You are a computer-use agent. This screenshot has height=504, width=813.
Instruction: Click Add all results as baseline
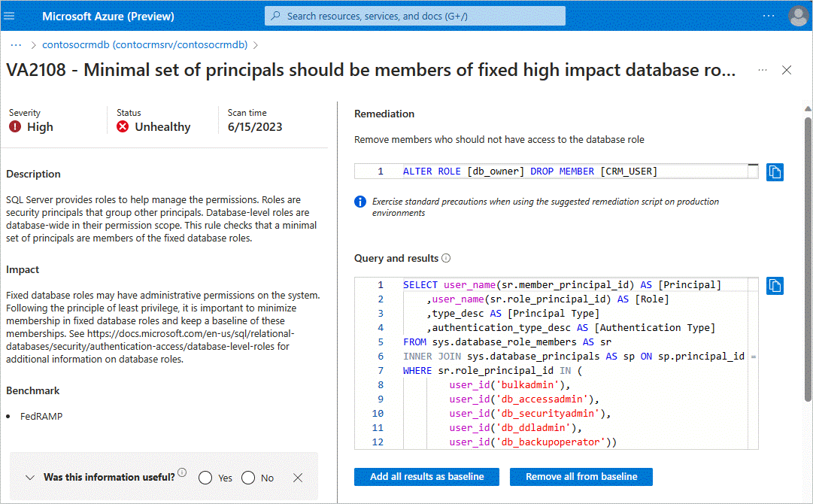426,476
